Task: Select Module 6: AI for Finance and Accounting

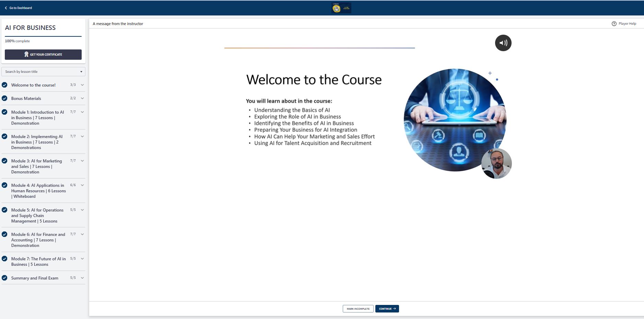Action: 38,240
